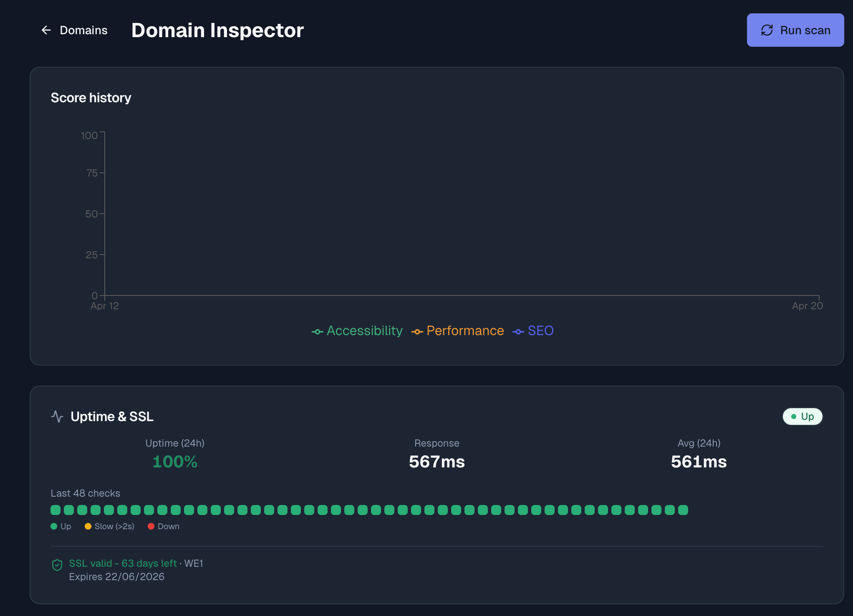Click the Up status badge
The width and height of the screenshot is (853, 616).
(802, 416)
